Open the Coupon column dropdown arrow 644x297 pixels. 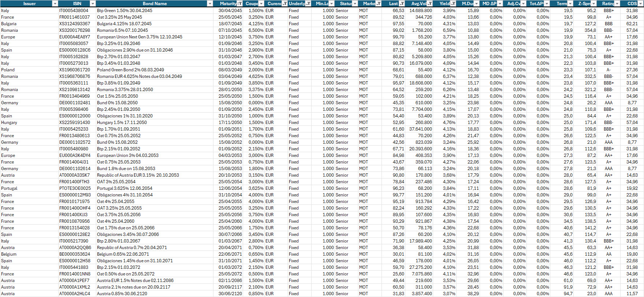tap(261, 4)
